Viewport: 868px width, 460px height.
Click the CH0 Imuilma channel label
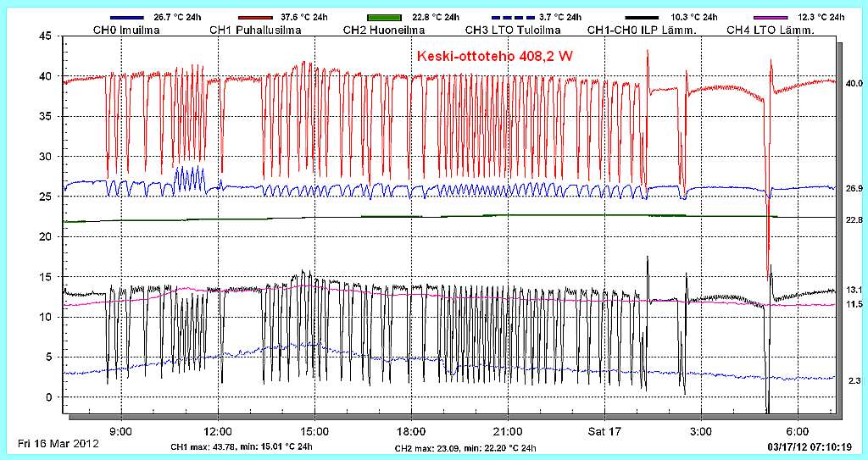coord(125,30)
